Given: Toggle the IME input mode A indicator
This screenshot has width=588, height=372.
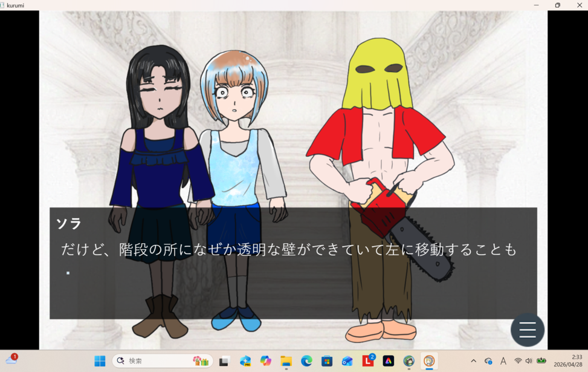Looking at the screenshot, I should [x=503, y=361].
